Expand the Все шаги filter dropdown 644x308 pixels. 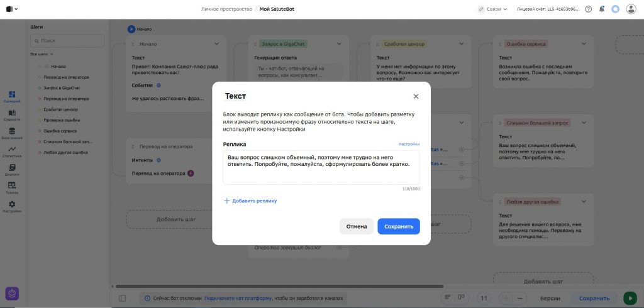point(42,54)
